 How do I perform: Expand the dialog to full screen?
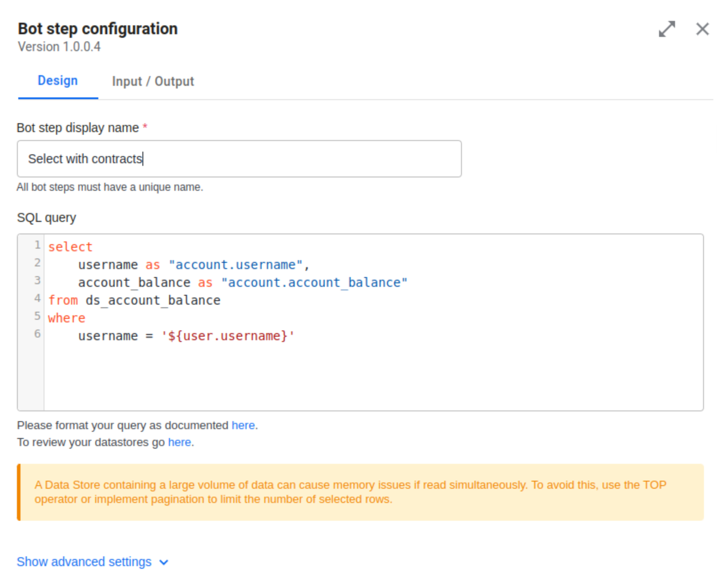[667, 29]
